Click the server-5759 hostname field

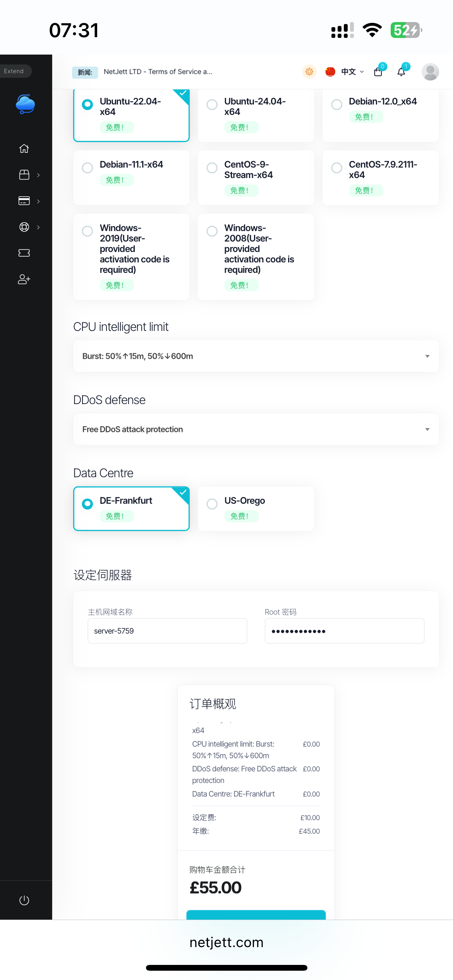coord(167,631)
